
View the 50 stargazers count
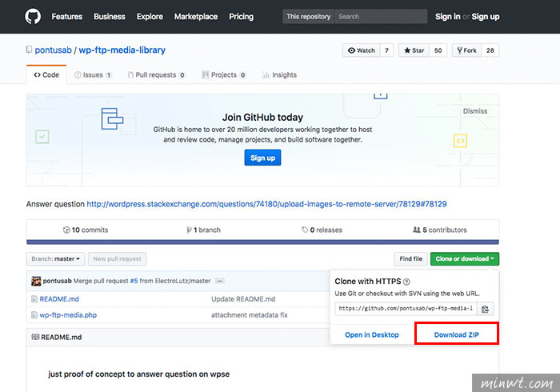point(438,50)
